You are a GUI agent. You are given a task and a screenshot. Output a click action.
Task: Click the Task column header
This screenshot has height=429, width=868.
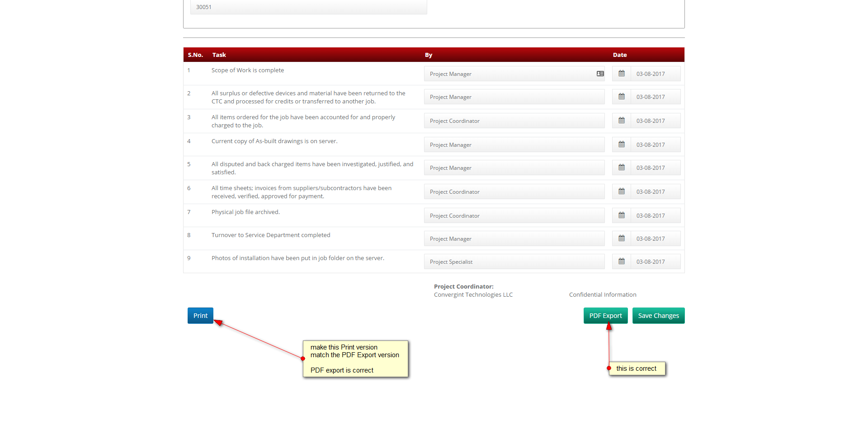[x=219, y=55]
